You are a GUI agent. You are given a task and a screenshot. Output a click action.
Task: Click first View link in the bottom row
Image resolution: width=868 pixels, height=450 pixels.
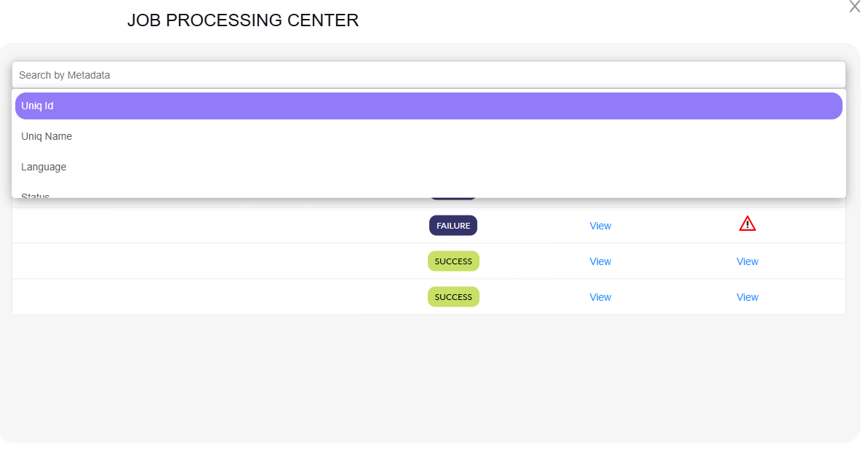600,297
